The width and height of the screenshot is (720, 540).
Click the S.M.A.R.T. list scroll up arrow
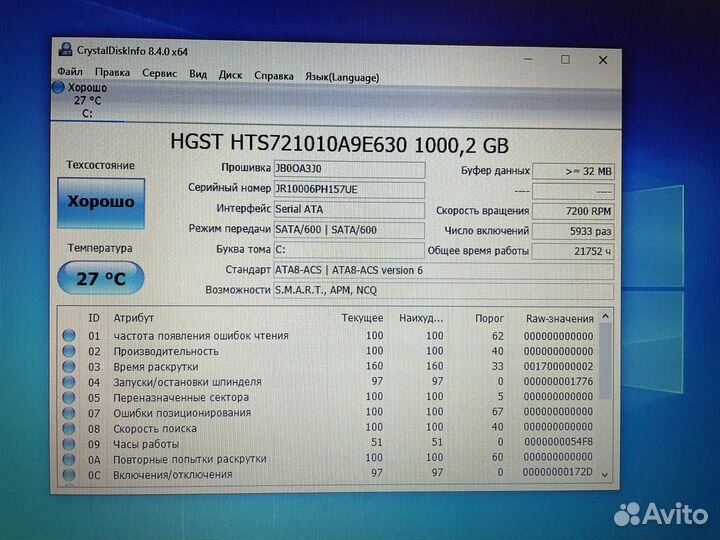pos(605,316)
